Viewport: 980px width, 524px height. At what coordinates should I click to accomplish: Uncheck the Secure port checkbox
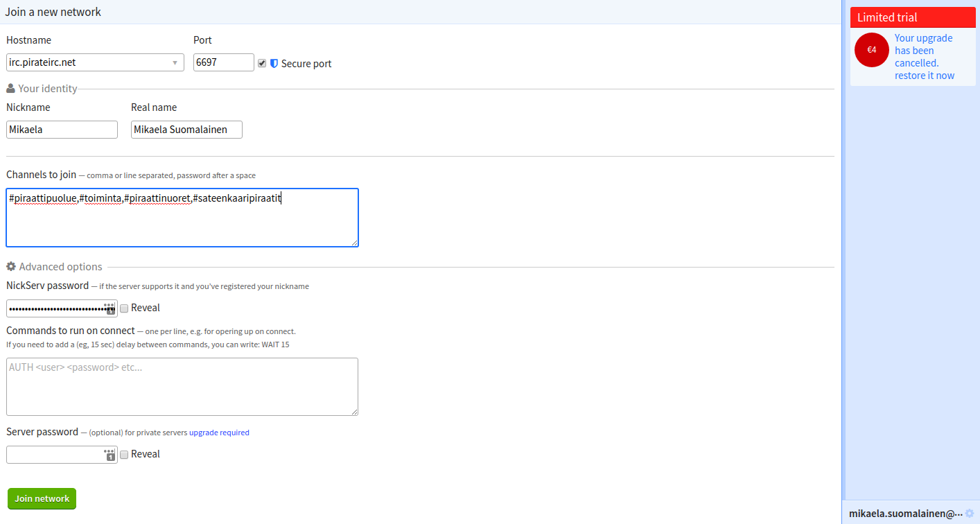(x=262, y=63)
